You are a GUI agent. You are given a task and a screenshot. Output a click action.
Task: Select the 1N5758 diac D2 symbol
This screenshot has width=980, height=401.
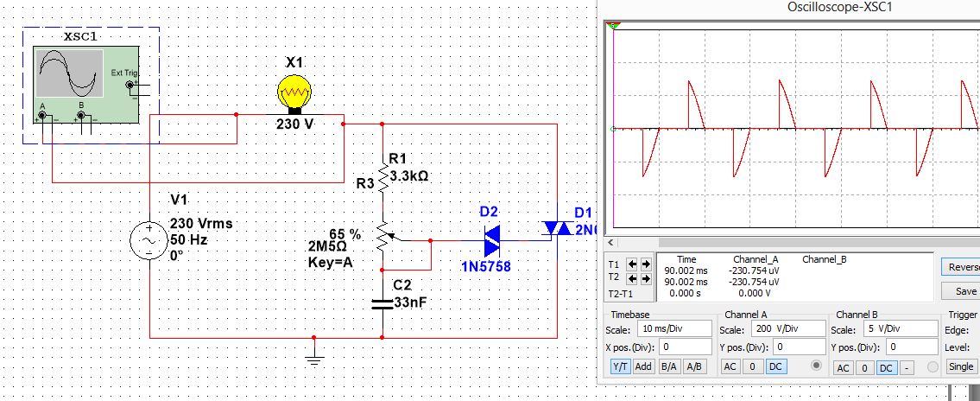(492, 240)
